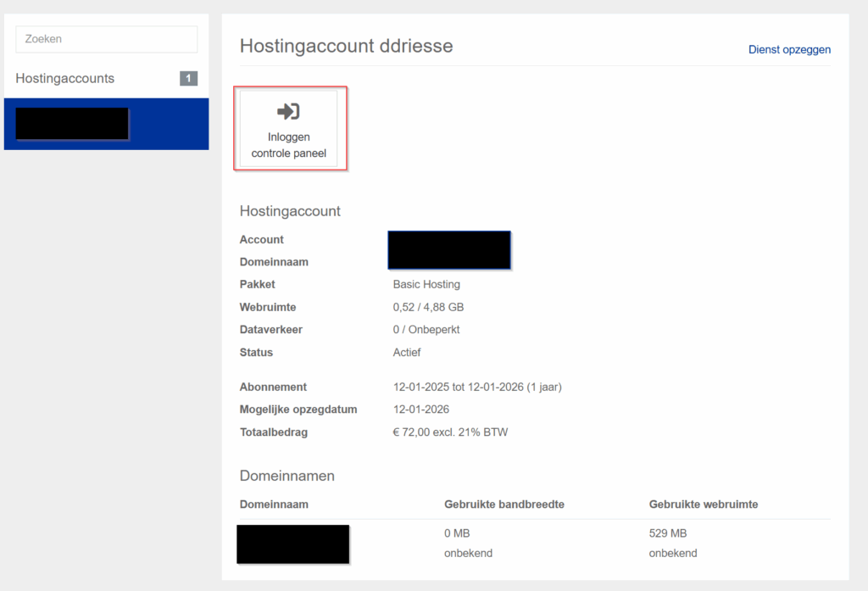Click the 'Basic Hosting' package name
Viewport: 868px width, 591px height.
pyautogui.click(x=426, y=284)
